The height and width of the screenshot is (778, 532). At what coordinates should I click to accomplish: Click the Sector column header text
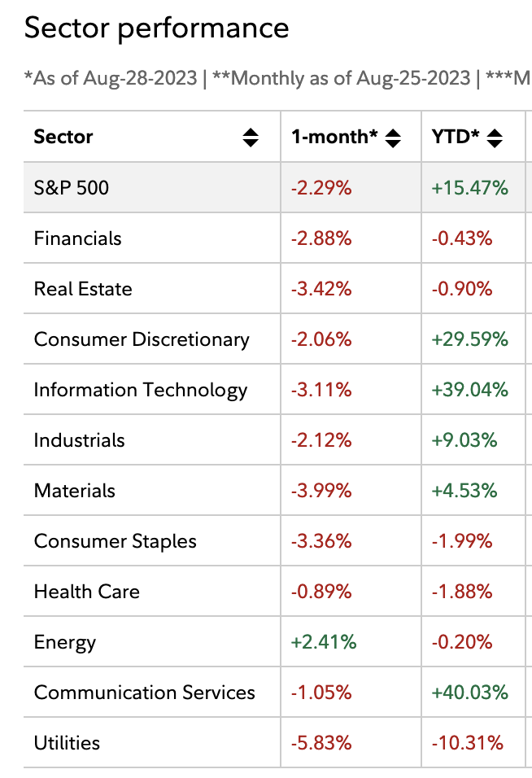pos(63,137)
